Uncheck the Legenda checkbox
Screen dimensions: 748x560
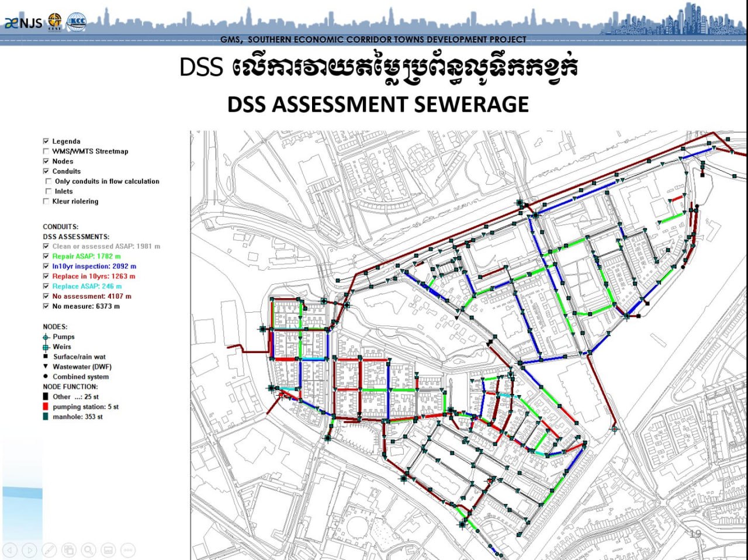(46, 141)
